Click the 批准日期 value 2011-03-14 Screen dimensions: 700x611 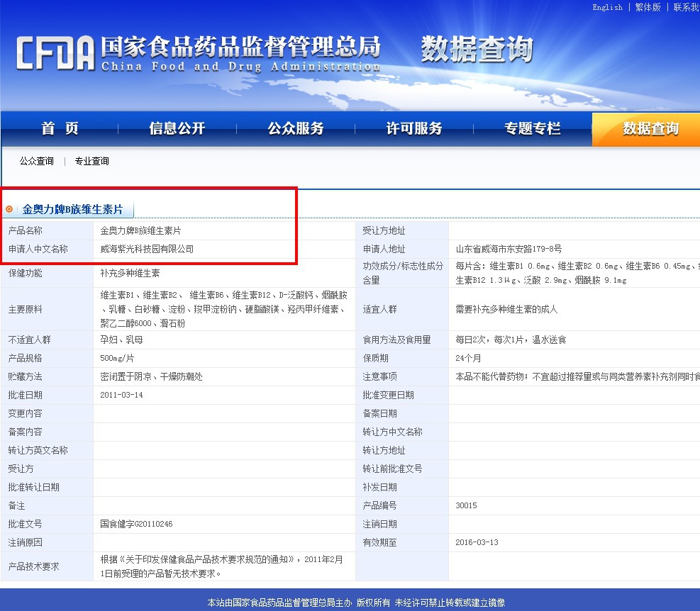coord(121,395)
